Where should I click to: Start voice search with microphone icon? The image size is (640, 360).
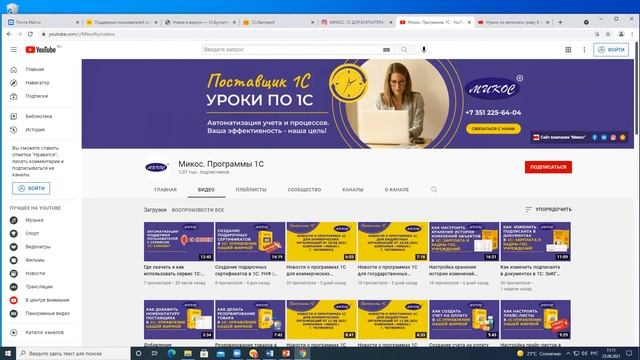click(424, 49)
